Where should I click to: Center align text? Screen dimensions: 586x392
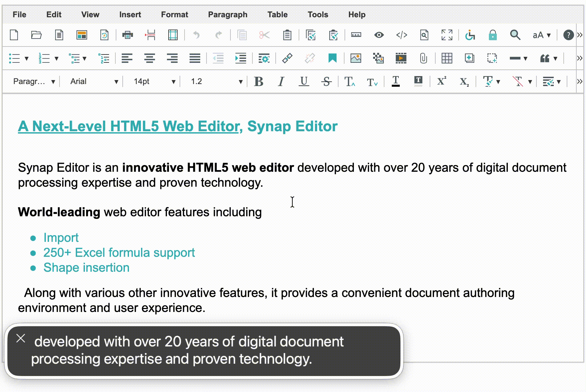(149, 58)
